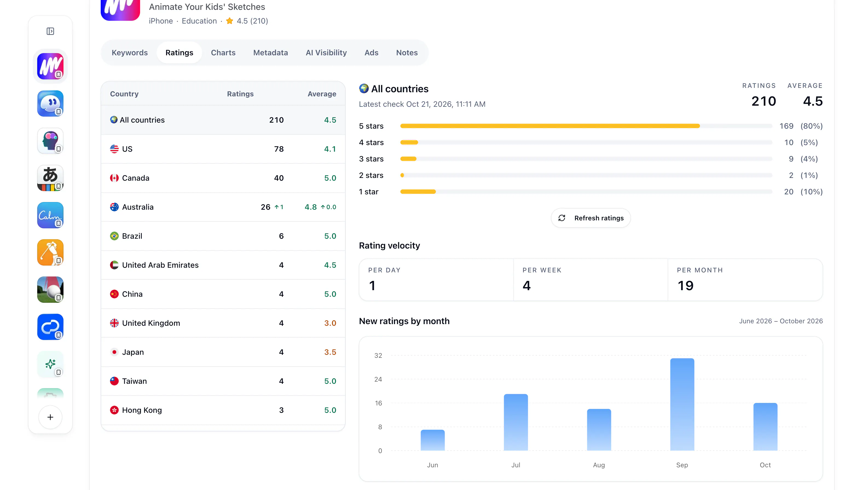Open the Japanese あ character app icon
Screen dimensions: 868x490
(50, 178)
